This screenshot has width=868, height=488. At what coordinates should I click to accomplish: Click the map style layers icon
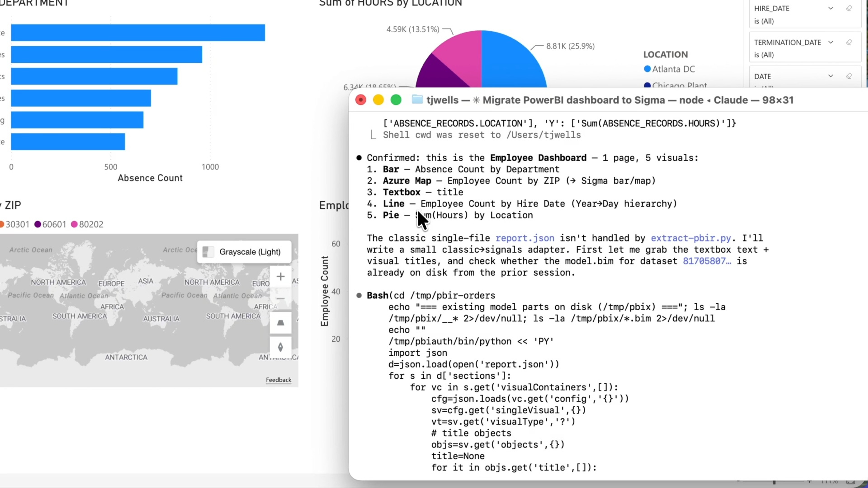click(208, 252)
